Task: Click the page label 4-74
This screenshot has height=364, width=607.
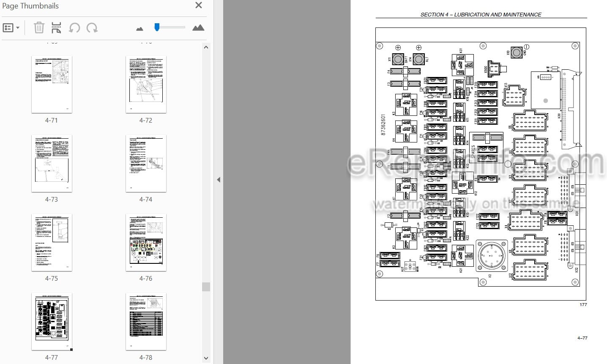Action: tap(146, 200)
